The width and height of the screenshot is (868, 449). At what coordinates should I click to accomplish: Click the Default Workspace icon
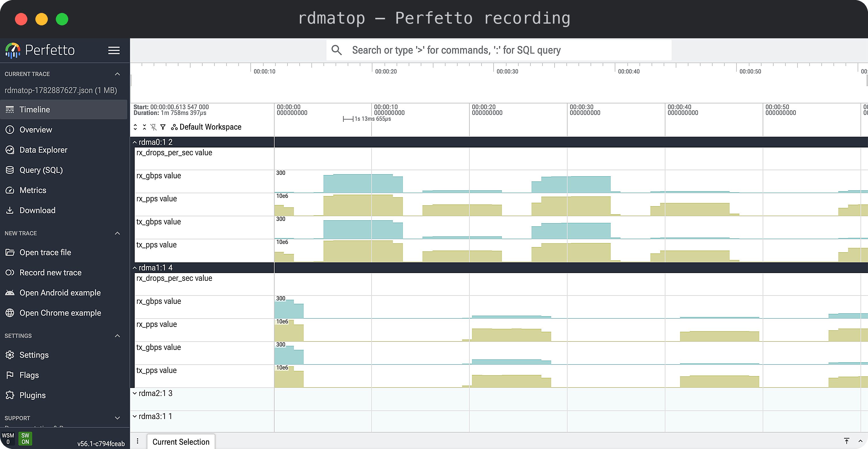click(174, 127)
